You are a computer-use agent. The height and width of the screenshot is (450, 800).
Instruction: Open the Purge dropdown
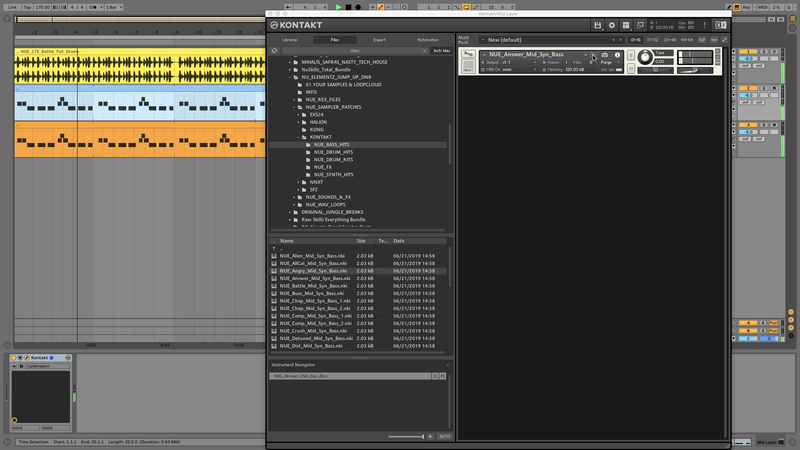point(611,62)
